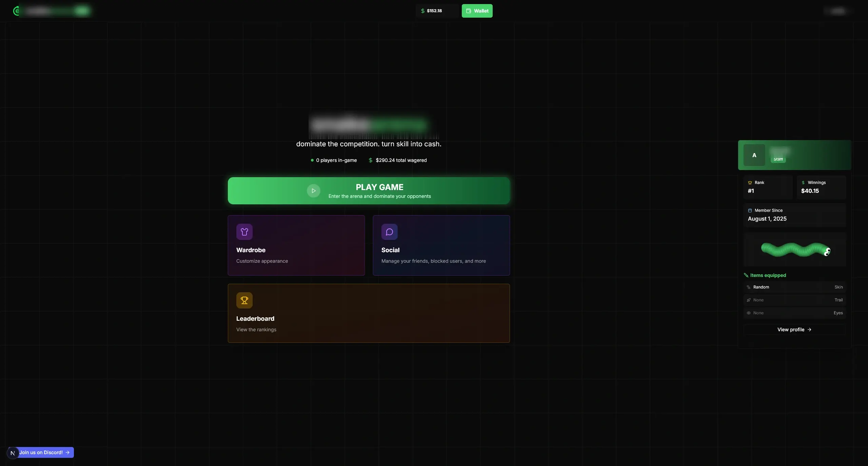Click the round N badge icon
Screen dimensions: 868x466
(13, 453)
